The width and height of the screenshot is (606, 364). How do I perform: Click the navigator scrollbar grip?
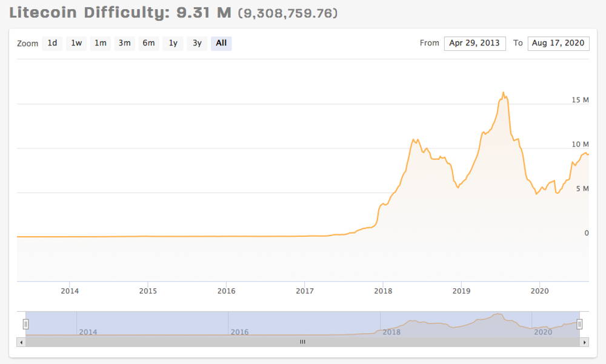[302, 342]
